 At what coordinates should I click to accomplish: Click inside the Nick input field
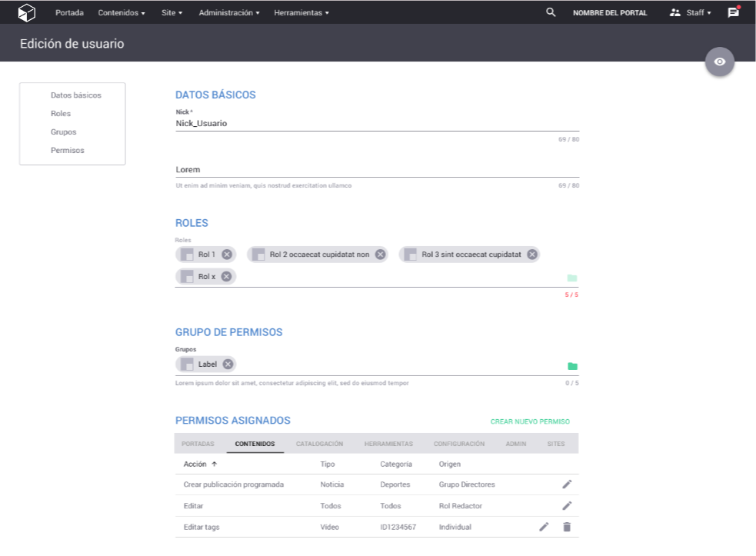308,123
